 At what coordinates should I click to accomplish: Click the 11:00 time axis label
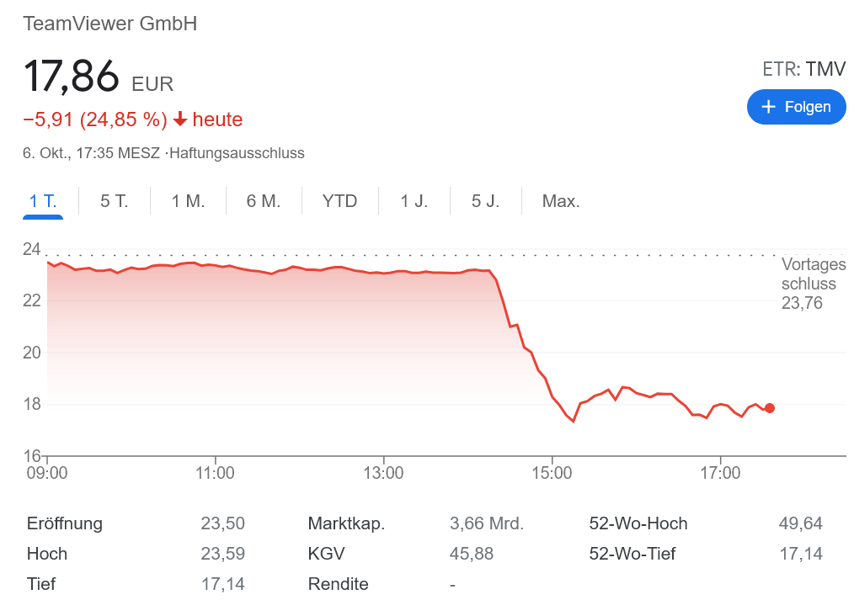(215, 473)
